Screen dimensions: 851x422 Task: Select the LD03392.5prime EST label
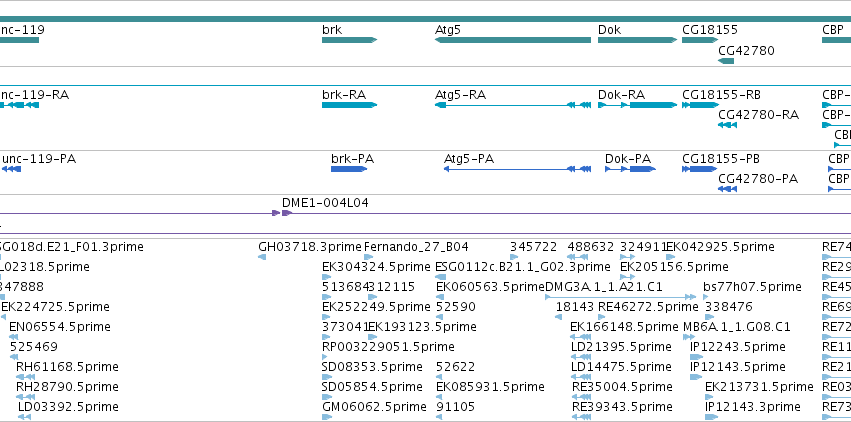pyautogui.click(x=68, y=406)
